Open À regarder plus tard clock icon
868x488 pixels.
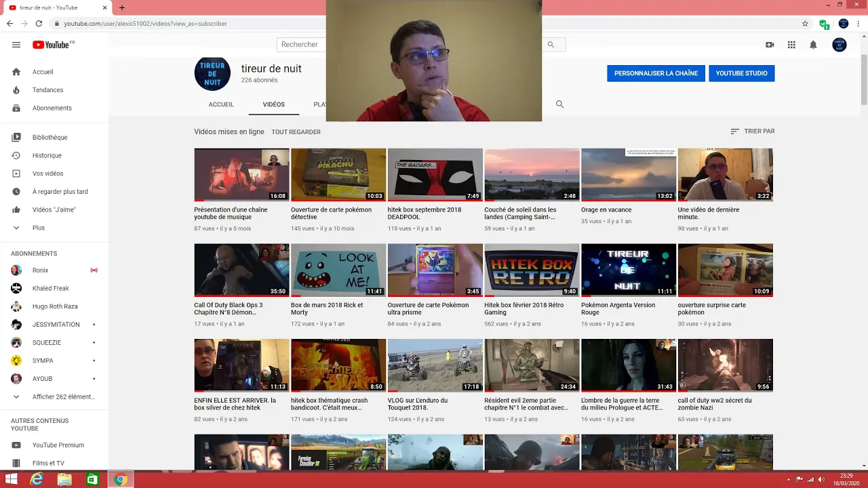(16, 192)
